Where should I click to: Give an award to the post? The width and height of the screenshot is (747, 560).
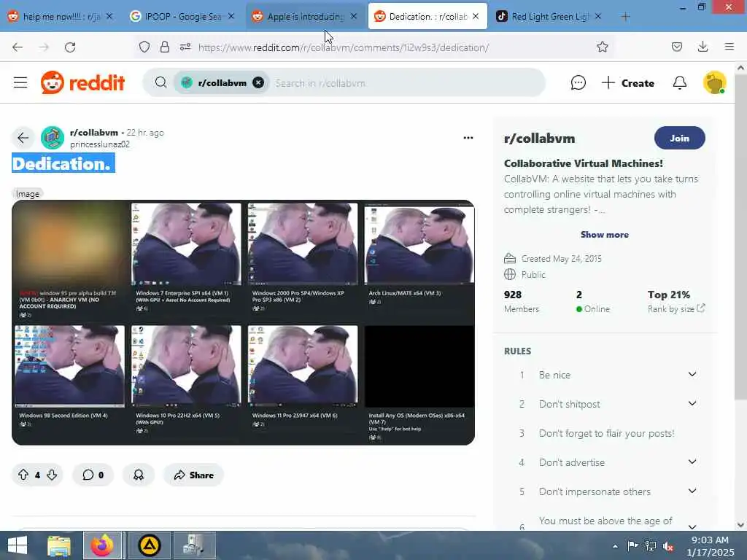[x=139, y=475]
